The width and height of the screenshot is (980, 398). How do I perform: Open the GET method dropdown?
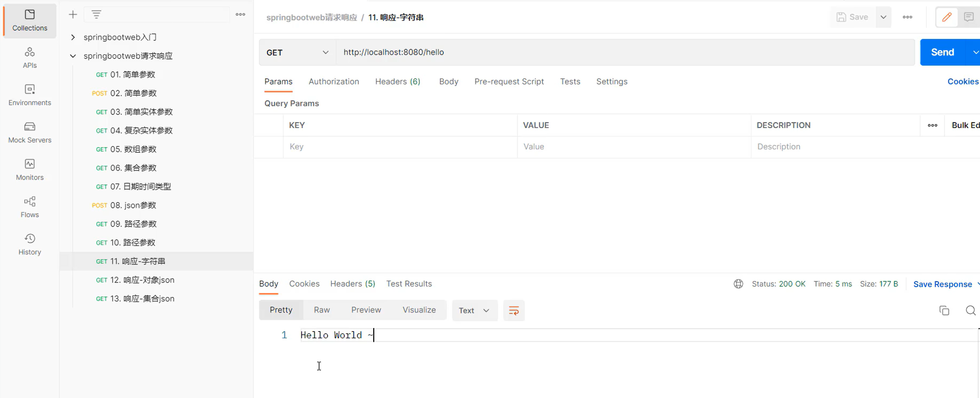click(297, 52)
